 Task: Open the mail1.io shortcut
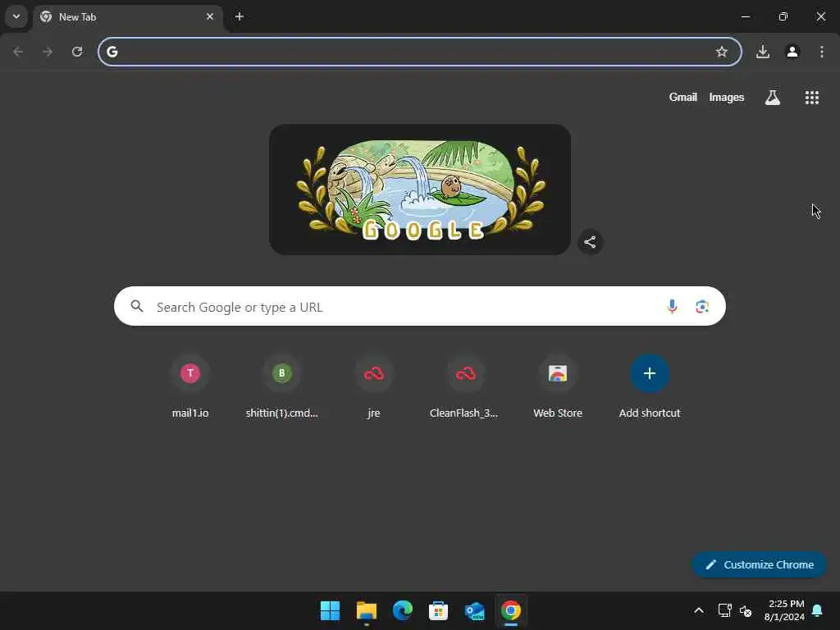190,386
